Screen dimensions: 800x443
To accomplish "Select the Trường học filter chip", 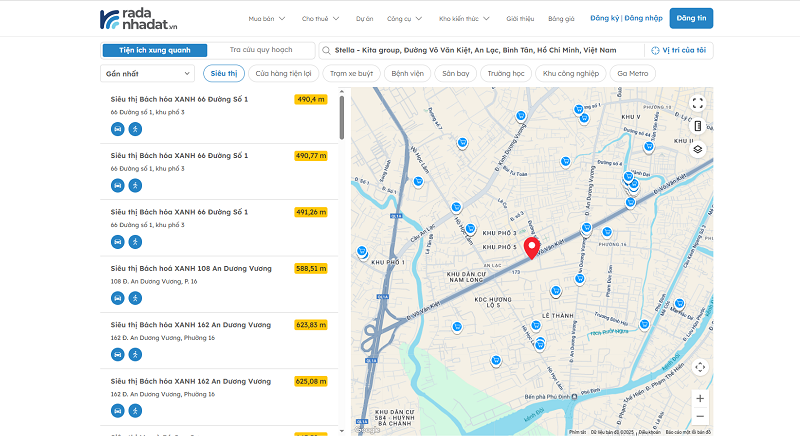I will tap(506, 73).
